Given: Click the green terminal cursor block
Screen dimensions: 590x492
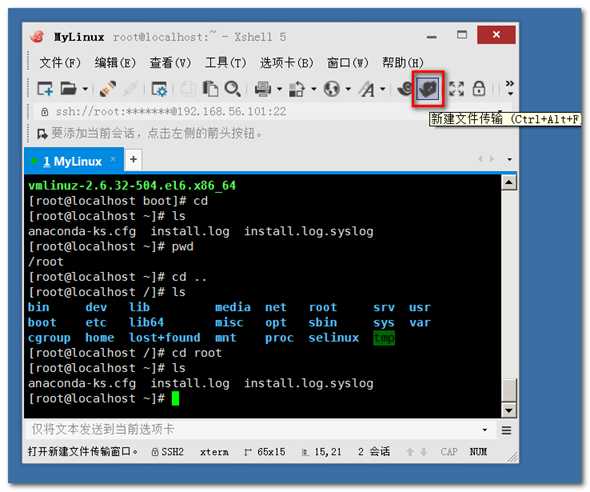Looking at the screenshot, I should point(175,399).
